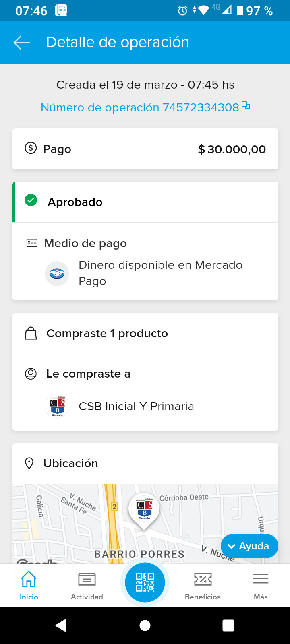Switch to the Beneficios tab
290x644 pixels.
pyautogui.click(x=203, y=585)
